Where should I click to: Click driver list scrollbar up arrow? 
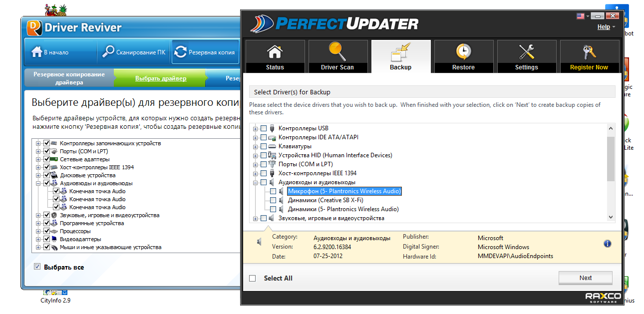point(611,128)
